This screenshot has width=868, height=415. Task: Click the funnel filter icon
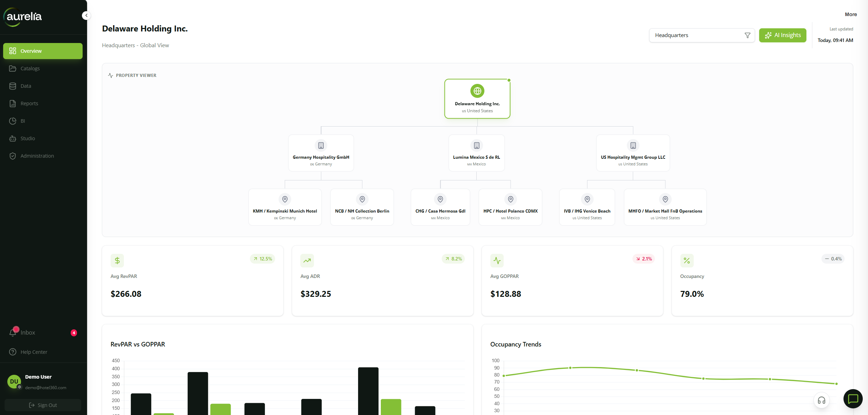pos(747,35)
